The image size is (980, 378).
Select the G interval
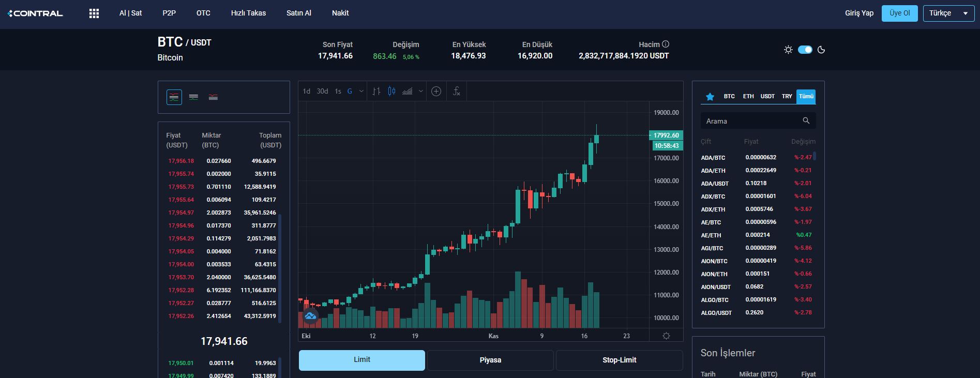(350, 91)
